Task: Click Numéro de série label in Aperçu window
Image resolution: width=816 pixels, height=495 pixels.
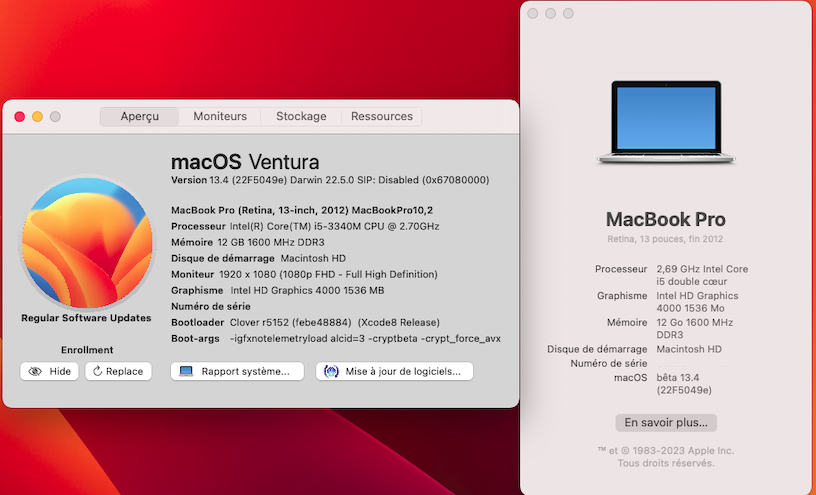Action: [211, 307]
